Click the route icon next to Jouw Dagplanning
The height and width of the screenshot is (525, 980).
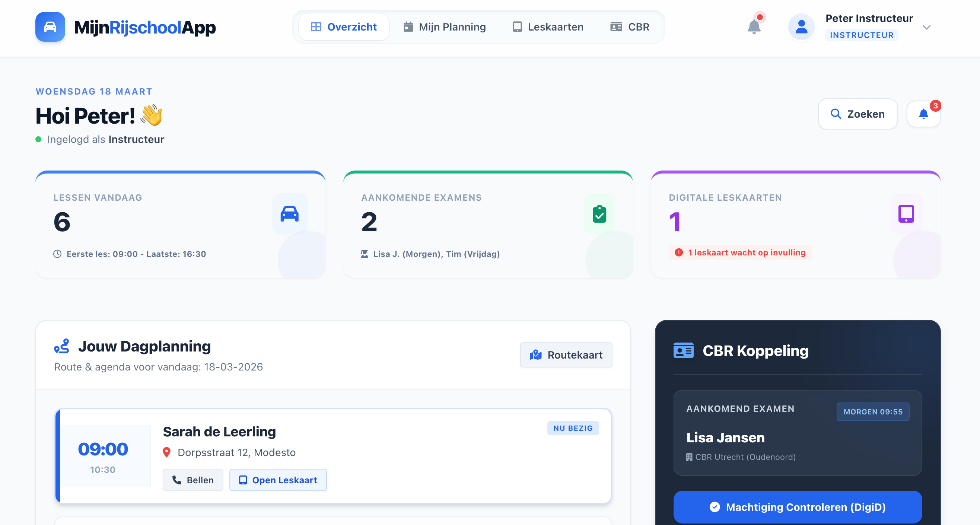[62, 346]
